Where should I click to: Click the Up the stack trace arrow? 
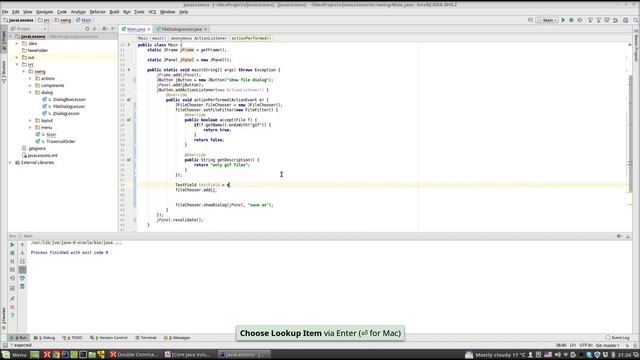[22, 244]
